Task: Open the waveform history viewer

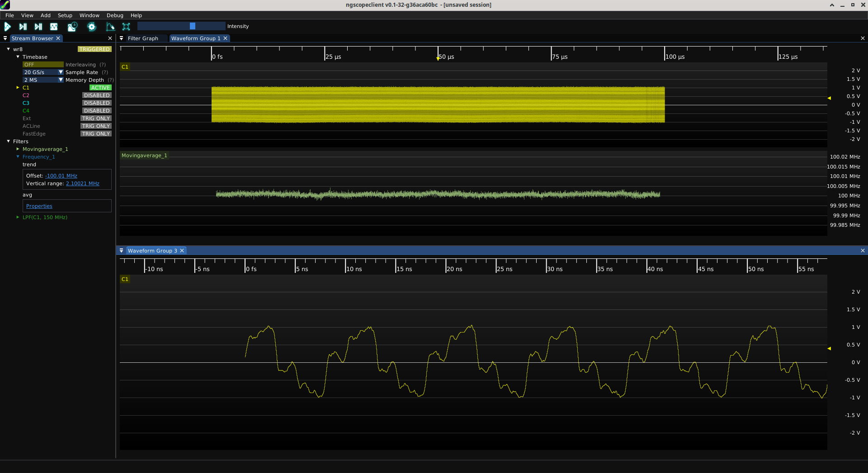Action: pos(72,27)
